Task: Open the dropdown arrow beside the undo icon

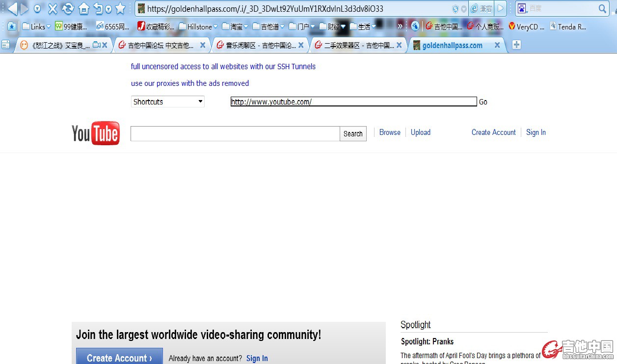Action: 108,9
